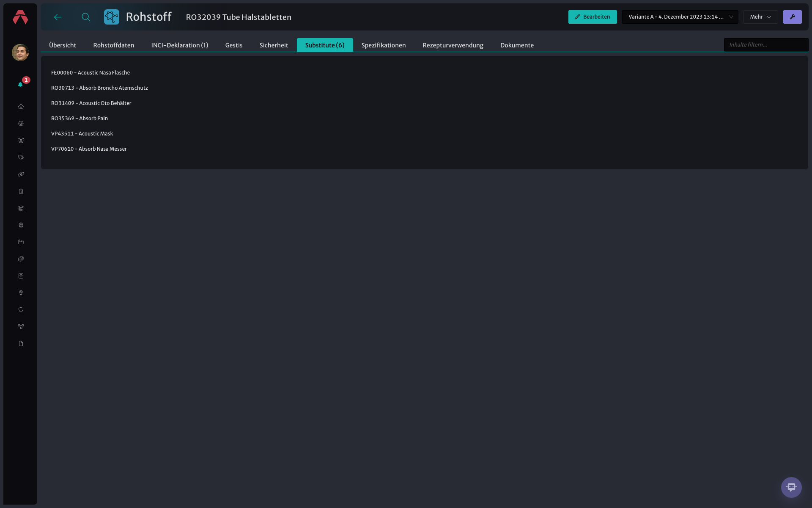Click the Bearbeiten edit button
This screenshot has width=812, height=508.
click(593, 17)
